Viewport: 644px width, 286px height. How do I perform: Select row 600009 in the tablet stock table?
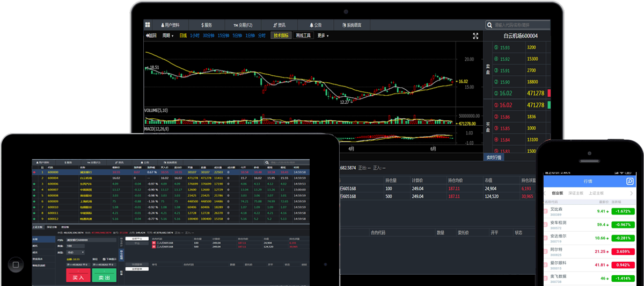tap(171, 201)
